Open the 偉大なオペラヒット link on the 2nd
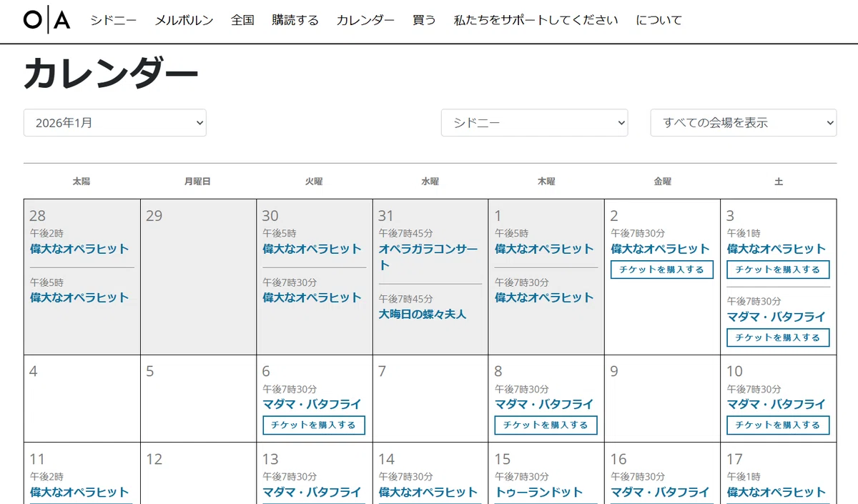The height and width of the screenshot is (504, 858). [x=660, y=249]
